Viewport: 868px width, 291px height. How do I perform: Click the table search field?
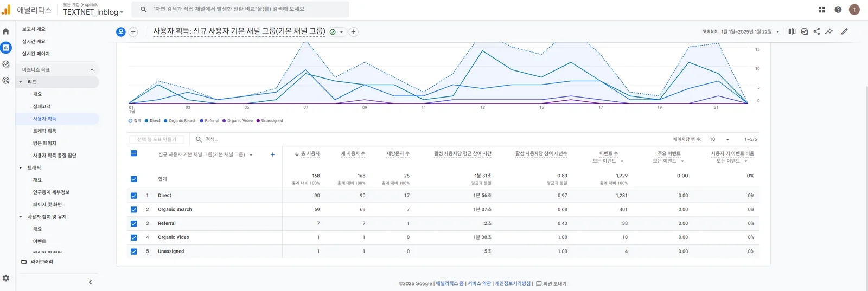[228, 139]
